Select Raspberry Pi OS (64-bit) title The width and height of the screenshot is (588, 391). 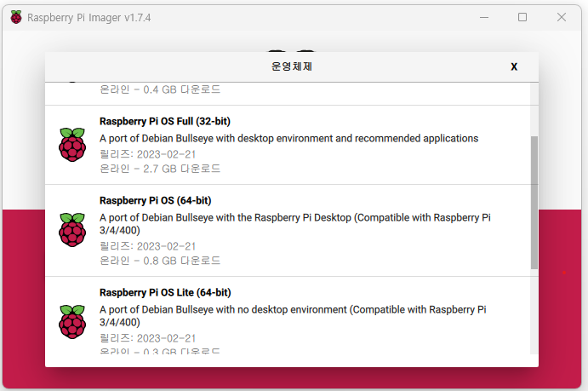tap(155, 200)
